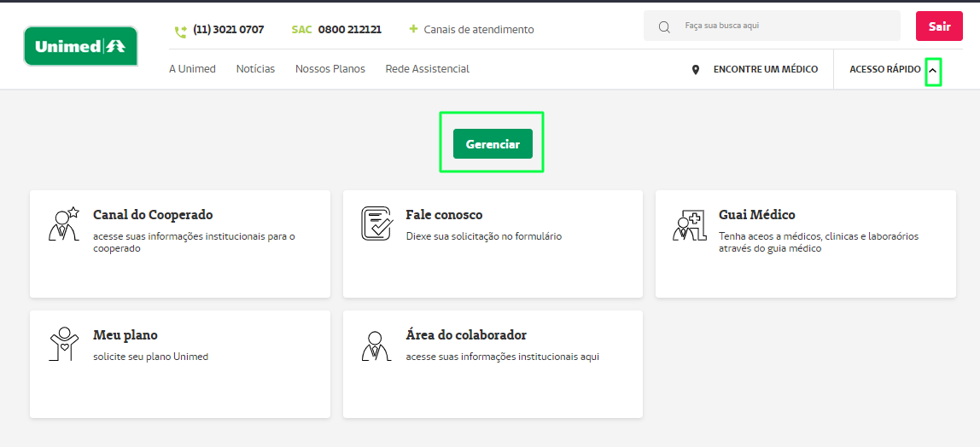Image resolution: width=980 pixels, height=447 pixels.
Task: Open the Nossos Planos menu
Action: (x=330, y=69)
